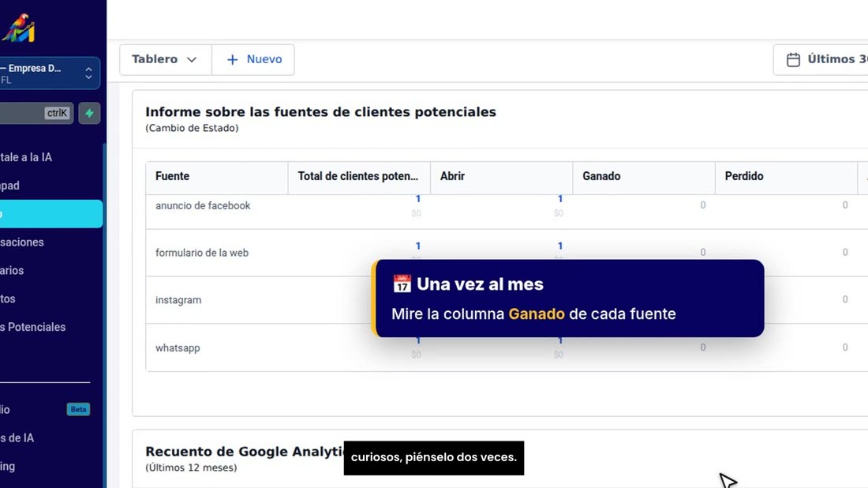Open the 's Potenciales' sidebar item

point(32,327)
